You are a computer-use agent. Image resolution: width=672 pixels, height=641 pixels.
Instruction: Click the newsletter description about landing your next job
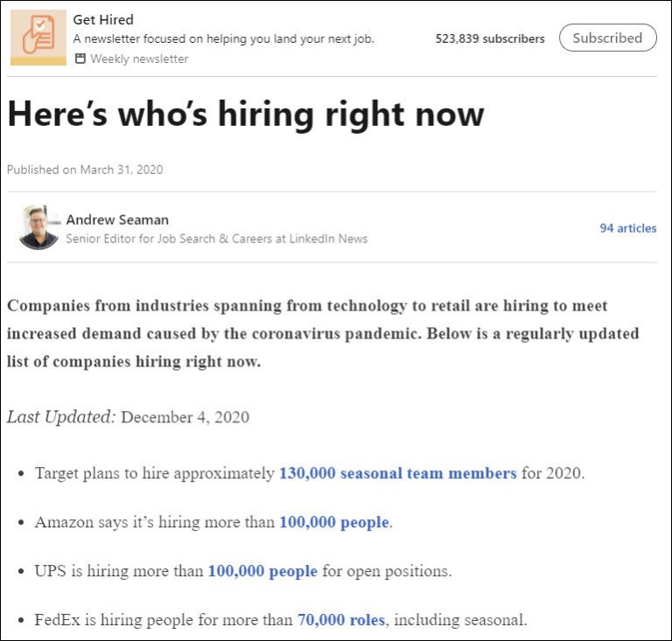223,38
